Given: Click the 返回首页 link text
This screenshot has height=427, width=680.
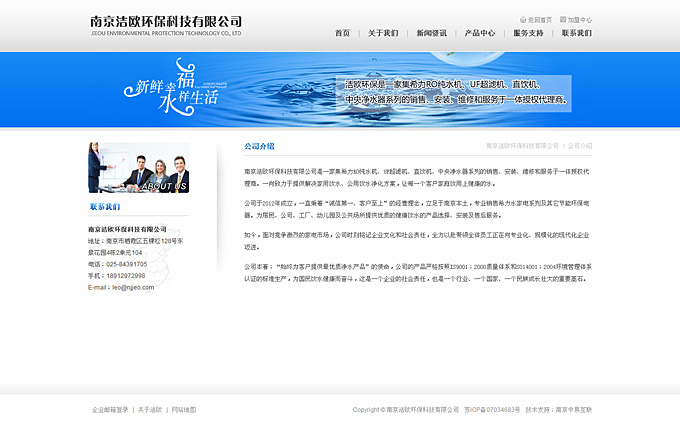Looking at the screenshot, I should tap(540, 20).
